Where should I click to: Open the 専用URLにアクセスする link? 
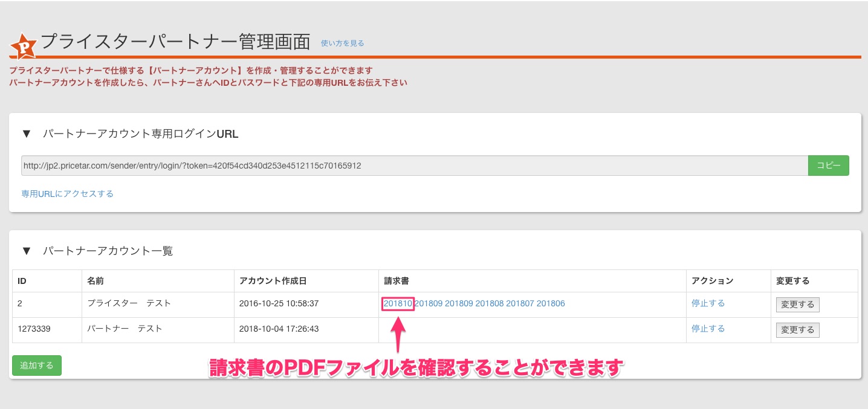(67, 194)
